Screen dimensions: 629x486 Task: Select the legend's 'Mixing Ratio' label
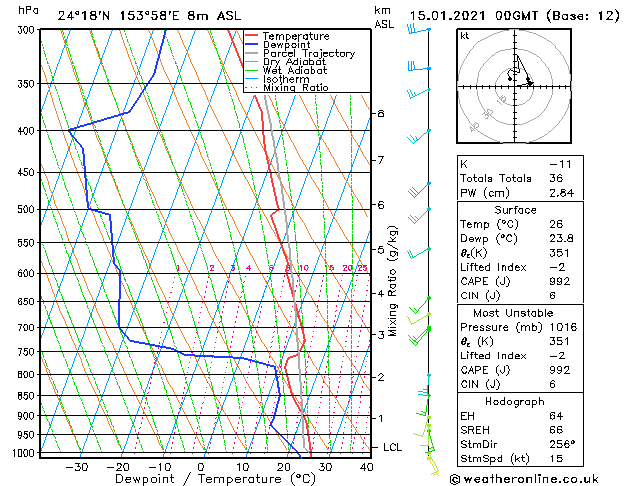click(x=296, y=87)
